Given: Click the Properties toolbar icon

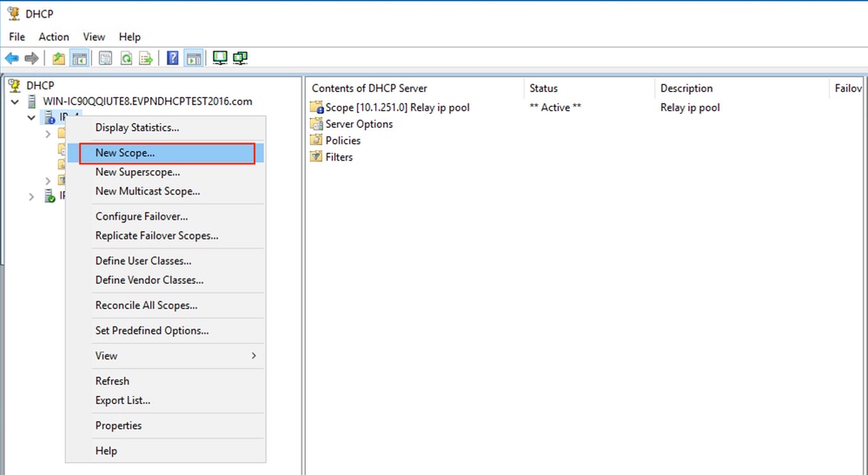Looking at the screenshot, I should coord(105,58).
